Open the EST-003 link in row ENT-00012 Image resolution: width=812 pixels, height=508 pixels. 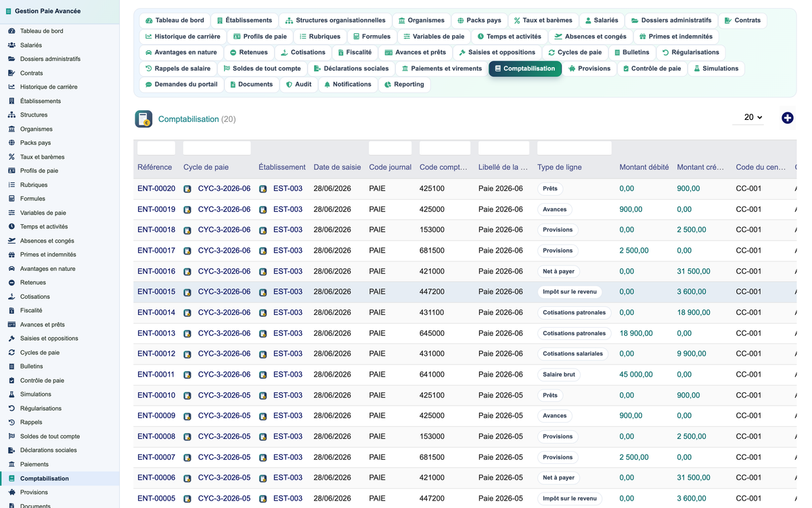click(288, 354)
